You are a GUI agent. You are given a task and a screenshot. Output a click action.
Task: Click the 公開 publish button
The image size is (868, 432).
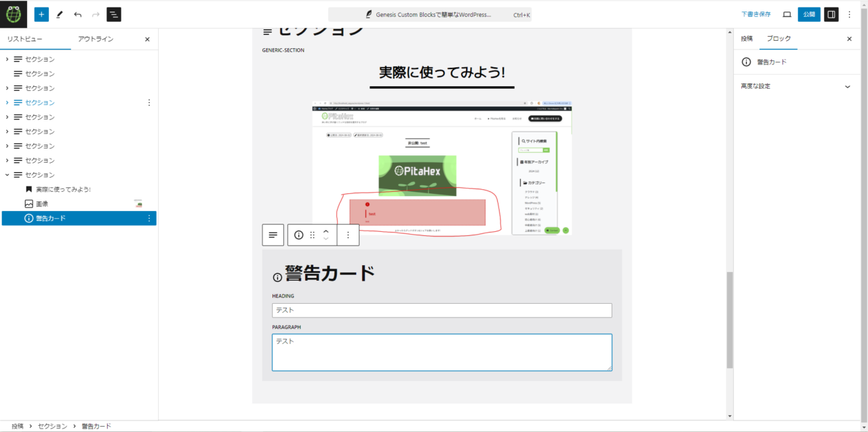(x=808, y=14)
